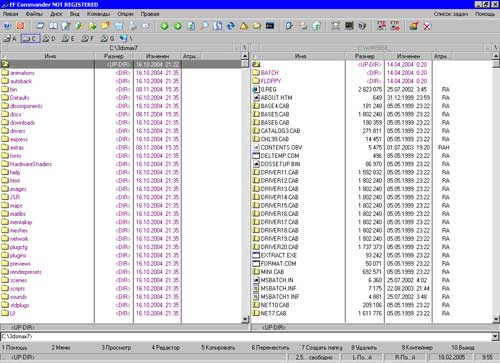This screenshot has height=363, width=500.
Task: Open the Левая menu
Action: 10,14
